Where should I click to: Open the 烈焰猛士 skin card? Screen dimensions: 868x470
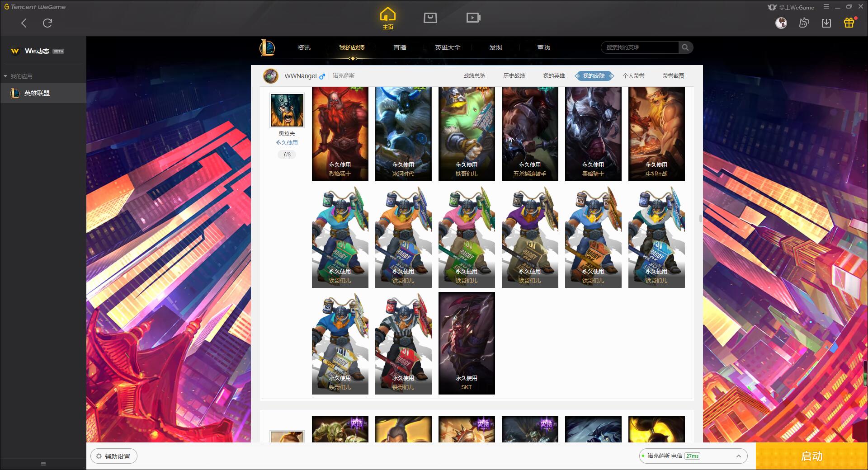tap(340, 134)
